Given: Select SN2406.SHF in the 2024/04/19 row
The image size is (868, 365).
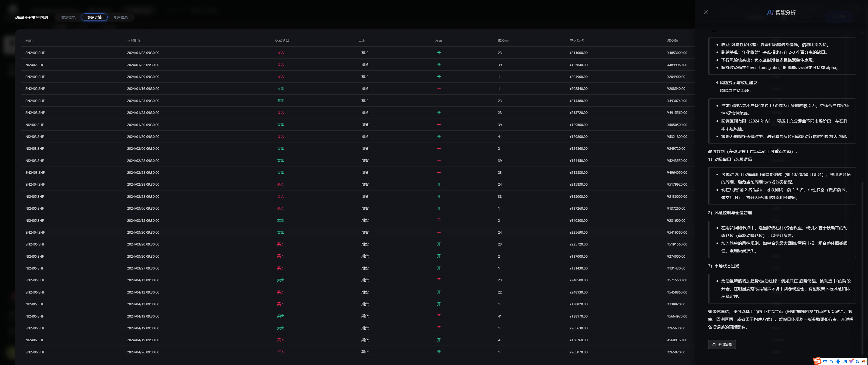Looking at the screenshot, I should (x=35, y=328).
